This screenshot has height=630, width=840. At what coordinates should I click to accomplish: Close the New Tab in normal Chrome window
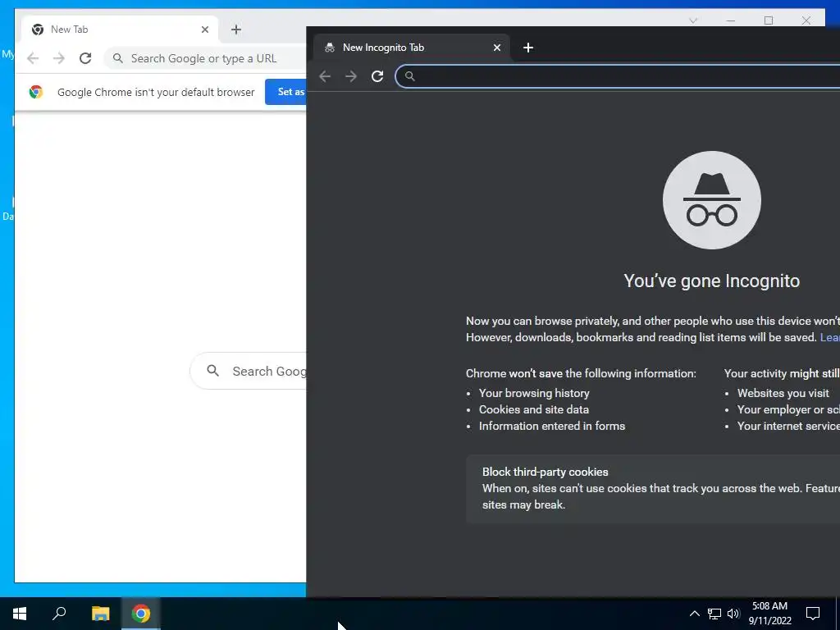(x=204, y=30)
